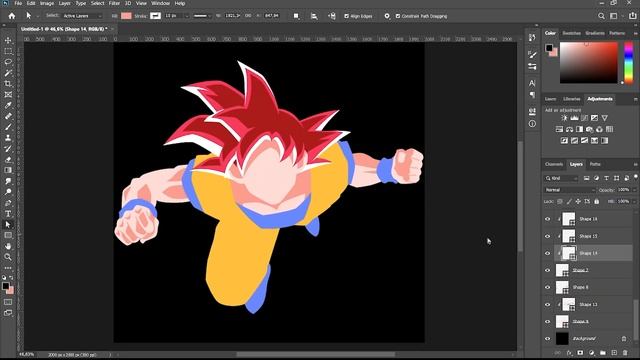The height and width of the screenshot is (360, 640).
Task: Toggle visibility of Shape 15 layer
Action: 547,236
